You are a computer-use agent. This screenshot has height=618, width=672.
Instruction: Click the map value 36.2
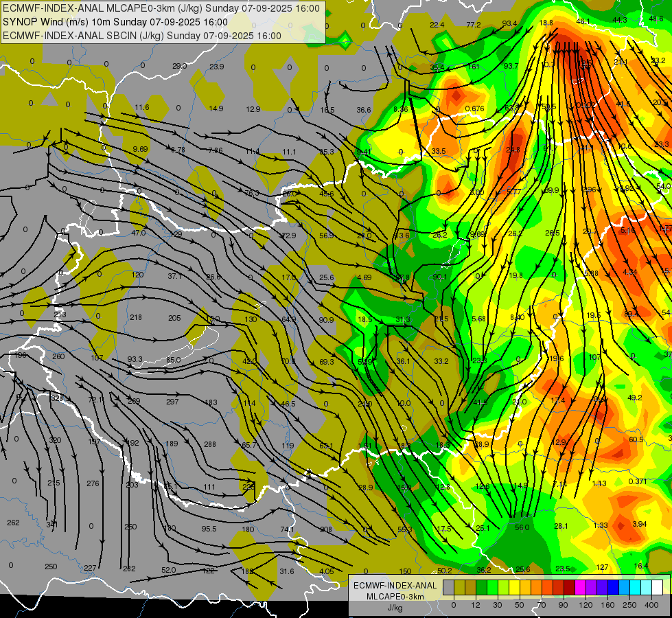click(484, 570)
